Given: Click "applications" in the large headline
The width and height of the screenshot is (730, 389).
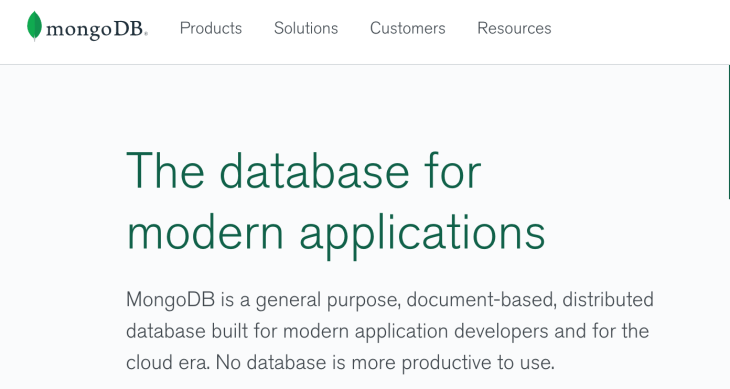Looking at the screenshot, I should point(422,234).
